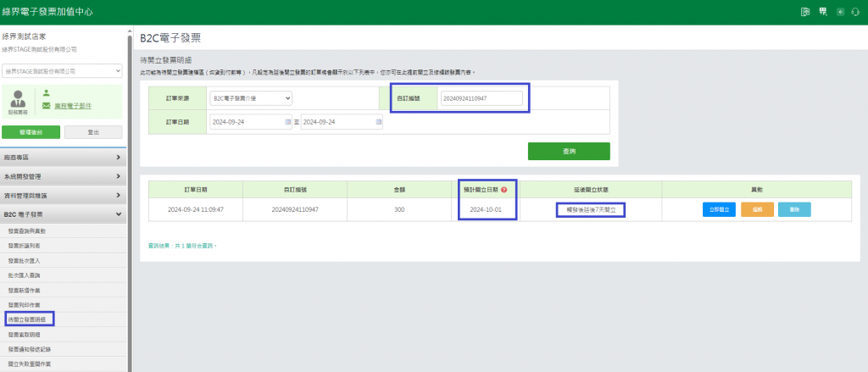Expand the 系統開發管理 sidebar section
The height and width of the screenshot is (372, 868).
(63, 176)
